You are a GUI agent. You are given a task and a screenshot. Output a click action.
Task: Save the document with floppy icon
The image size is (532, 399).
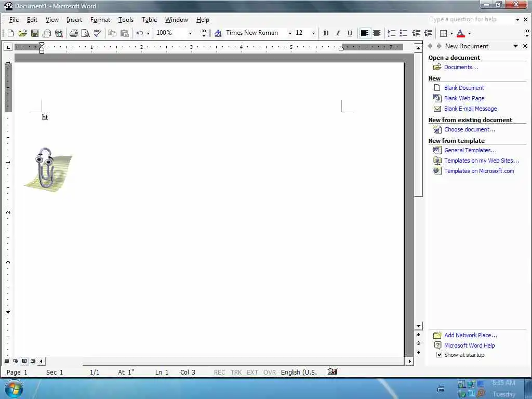pos(35,33)
